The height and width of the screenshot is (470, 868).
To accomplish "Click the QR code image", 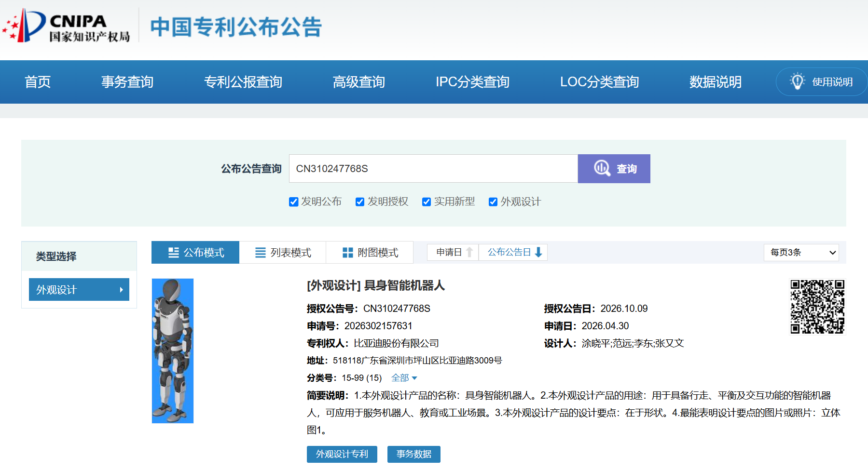I will coord(817,307).
